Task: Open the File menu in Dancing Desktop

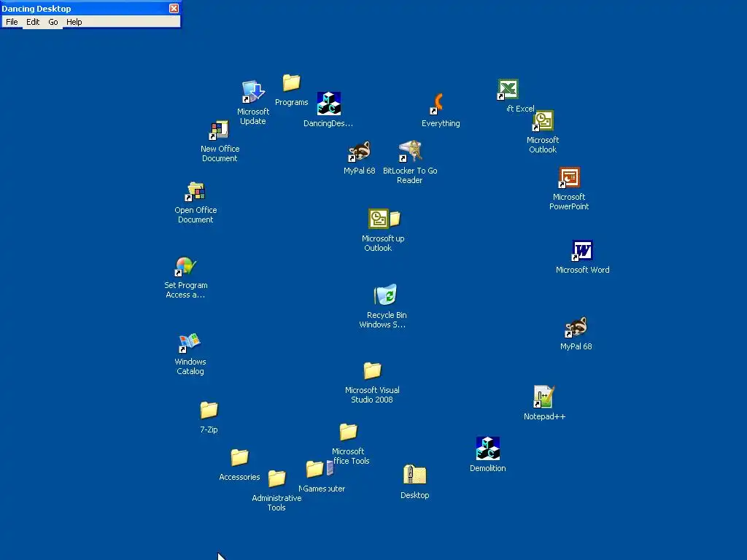Action: 12,22
